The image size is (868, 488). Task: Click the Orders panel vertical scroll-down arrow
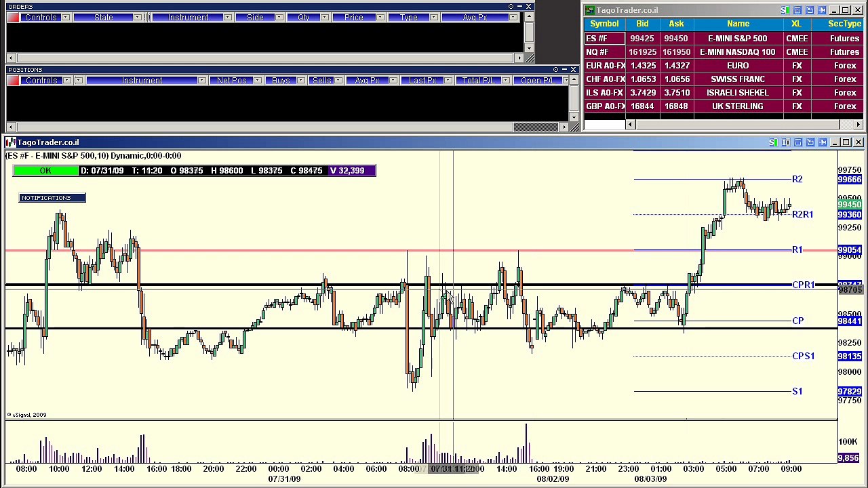(529, 49)
